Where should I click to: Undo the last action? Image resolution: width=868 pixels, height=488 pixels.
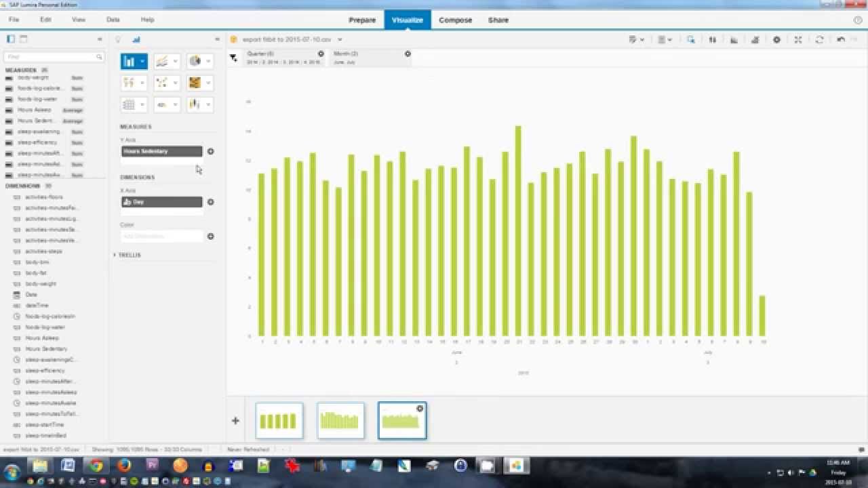pos(841,40)
